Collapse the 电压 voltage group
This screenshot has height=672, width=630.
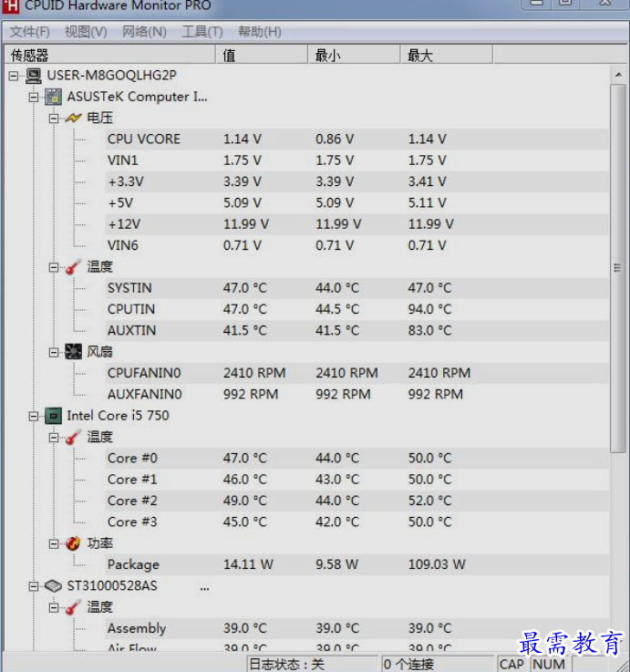point(54,119)
